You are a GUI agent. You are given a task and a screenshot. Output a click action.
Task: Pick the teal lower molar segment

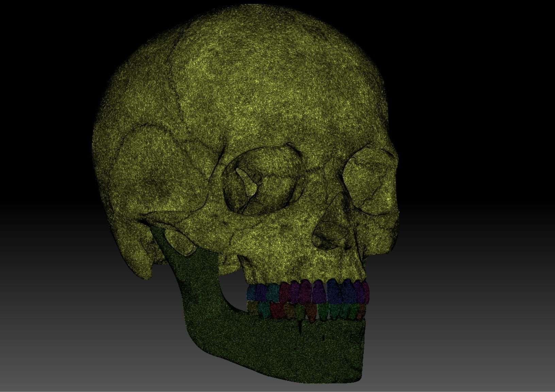point(264,309)
